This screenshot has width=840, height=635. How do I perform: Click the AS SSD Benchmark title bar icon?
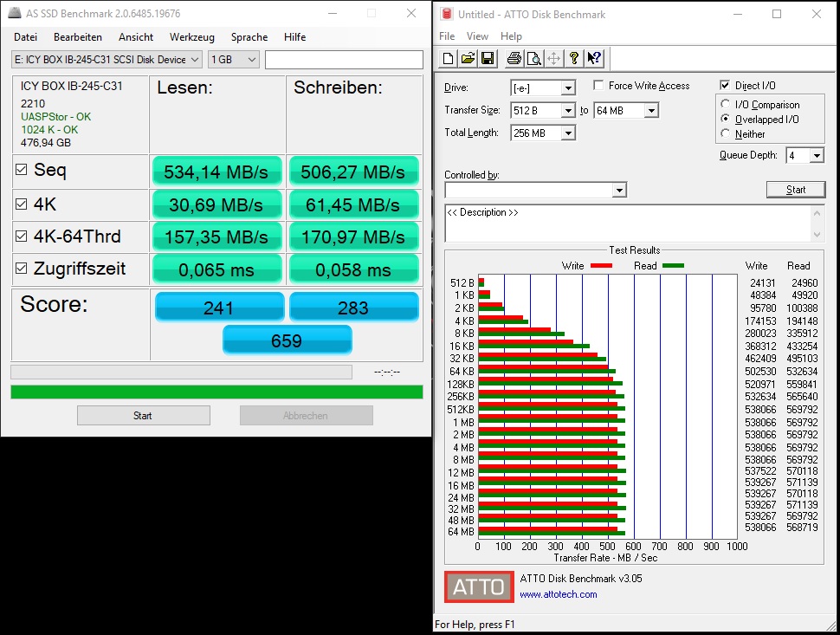(x=15, y=13)
